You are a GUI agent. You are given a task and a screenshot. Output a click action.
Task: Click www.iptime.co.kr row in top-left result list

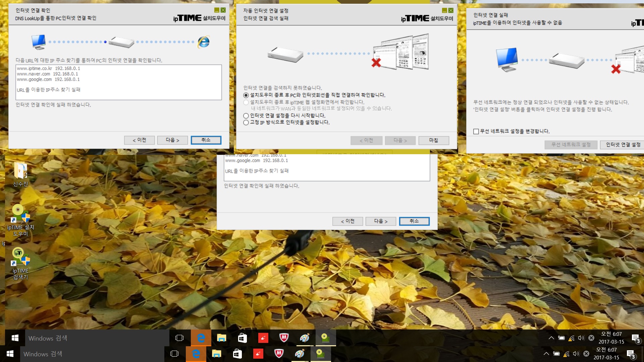click(49, 68)
